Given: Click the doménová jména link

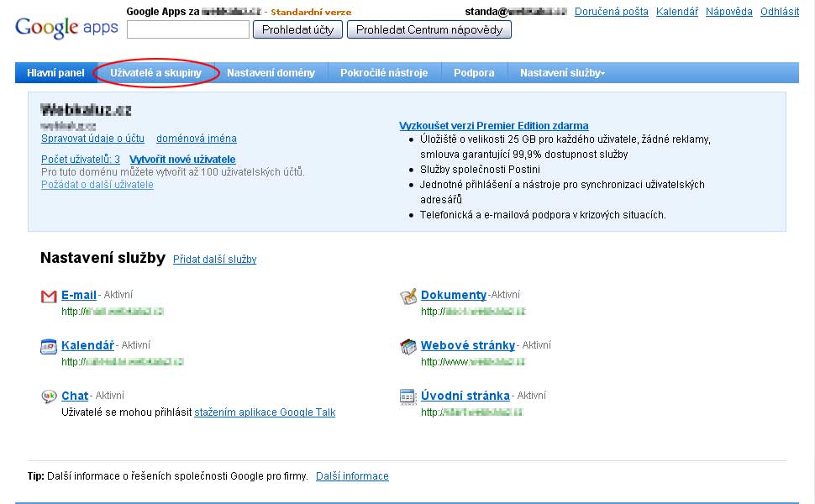Looking at the screenshot, I should pos(197,139).
